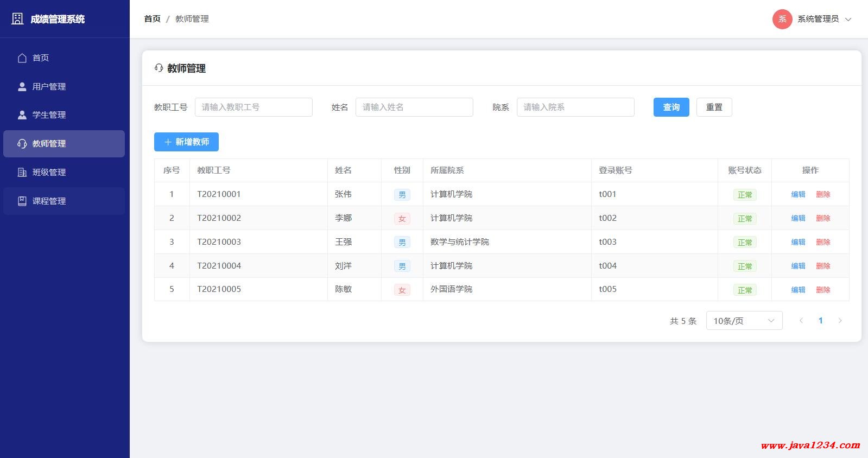Click the headset icon for 教师管理 in sidebar
Viewport: 868px width, 458px height.
tap(22, 144)
